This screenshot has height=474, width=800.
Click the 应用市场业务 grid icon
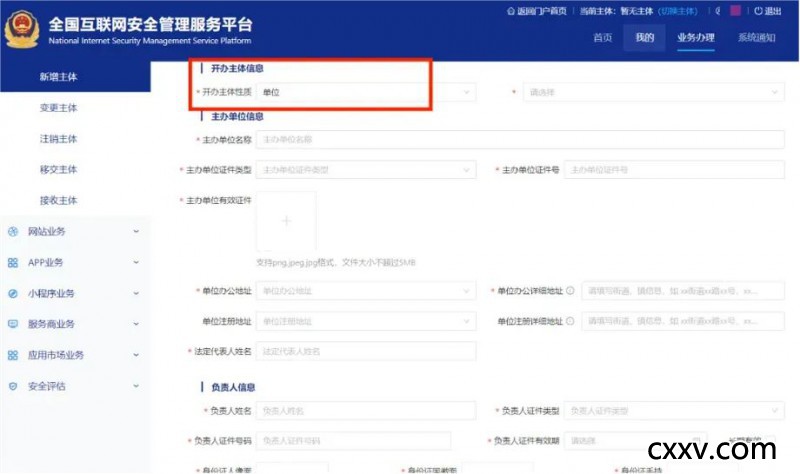[x=13, y=356]
